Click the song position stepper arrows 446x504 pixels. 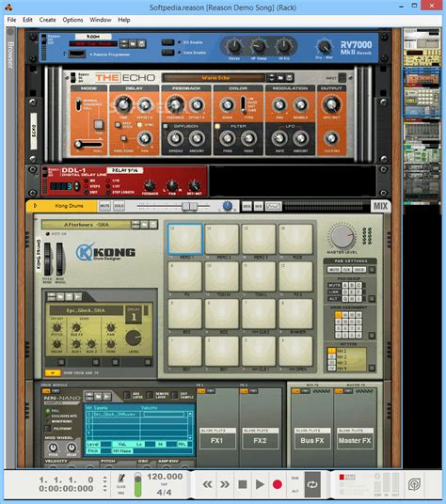pyautogui.click(x=104, y=484)
